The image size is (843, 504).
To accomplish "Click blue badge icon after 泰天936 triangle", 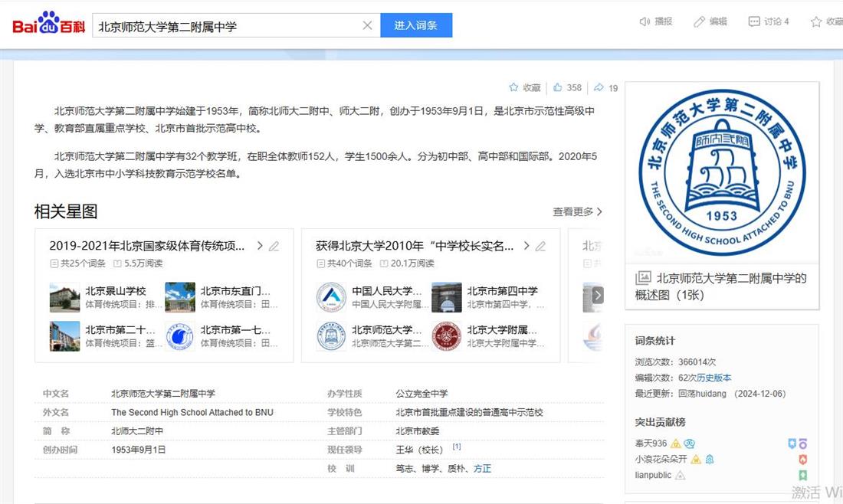I will pos(690,443).
